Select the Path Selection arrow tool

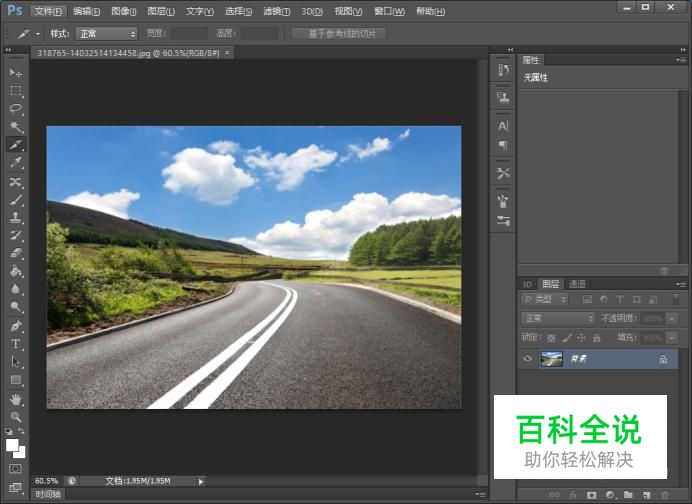pyautogui.click(x=16, y=362)
